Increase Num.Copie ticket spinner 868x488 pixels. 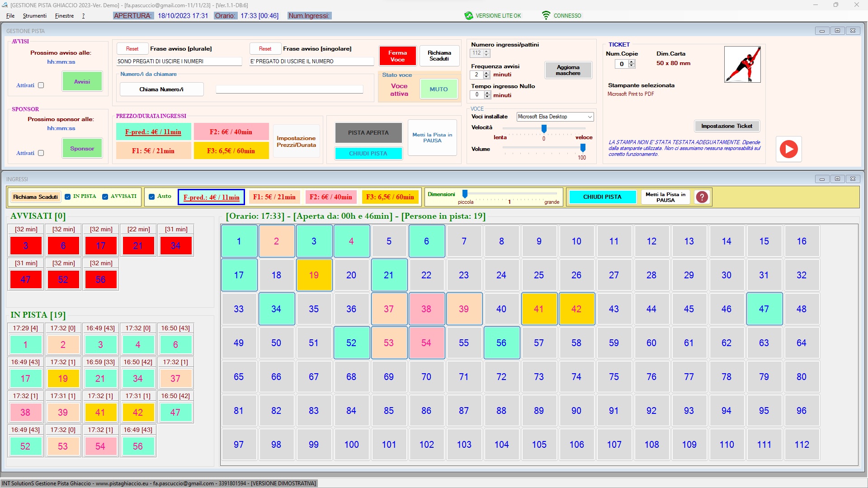coord(632,62)
